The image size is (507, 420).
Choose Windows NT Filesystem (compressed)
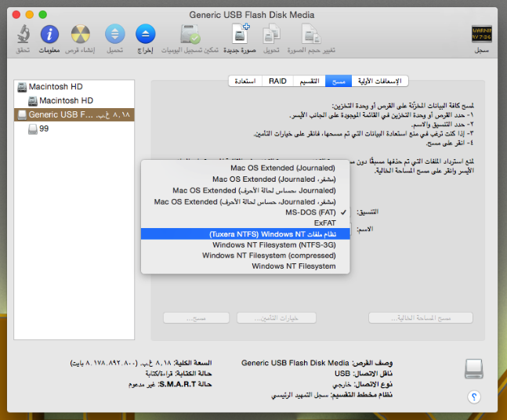click(245, 255)
